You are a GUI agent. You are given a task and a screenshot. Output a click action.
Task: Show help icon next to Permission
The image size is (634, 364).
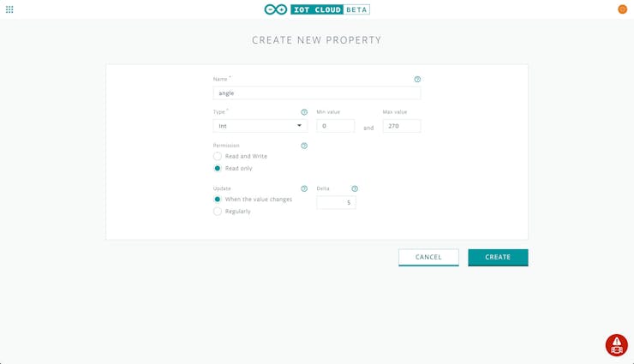coord(304,146)
